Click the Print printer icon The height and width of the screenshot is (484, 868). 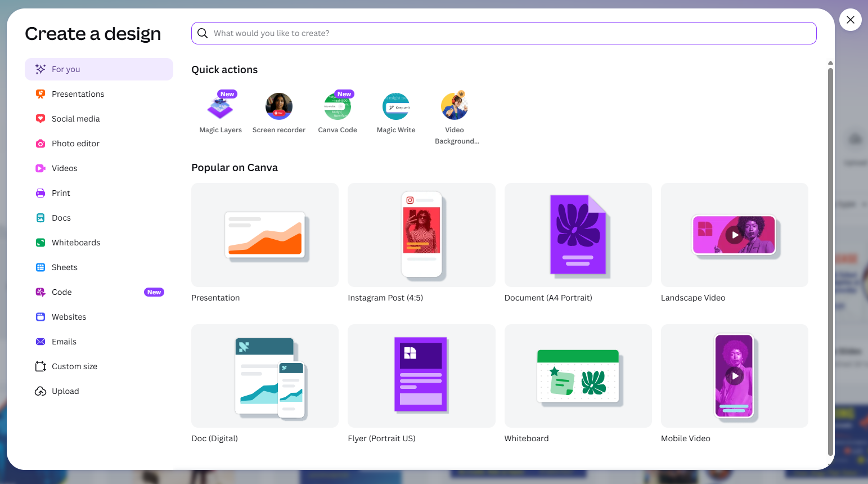[41, 193]
